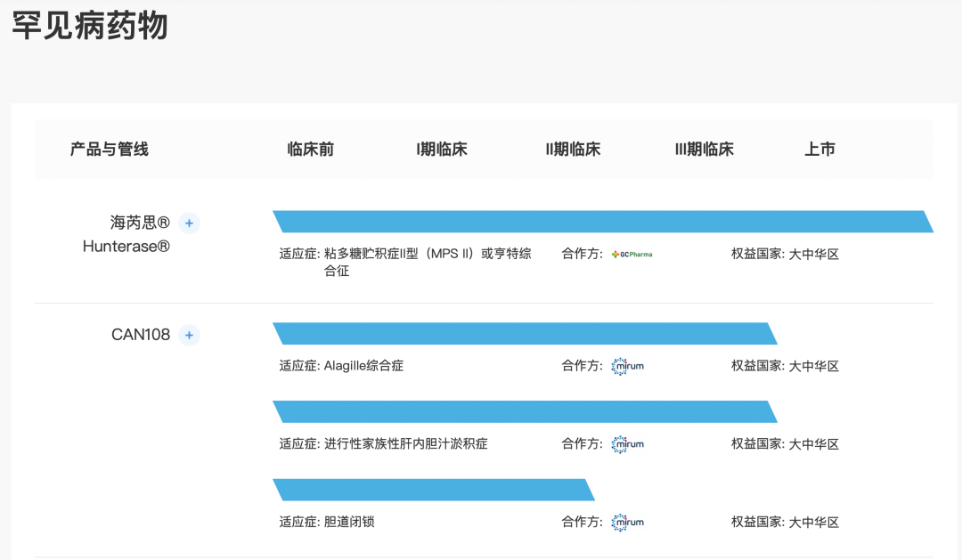Click the Mirum logo beside Alagille综合症 row

(628, 365)
